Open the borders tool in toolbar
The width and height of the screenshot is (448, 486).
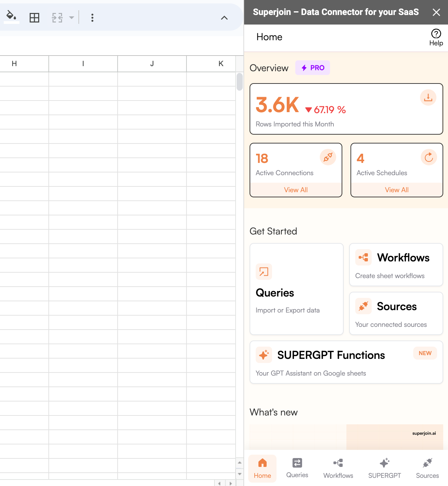[34, 18]
